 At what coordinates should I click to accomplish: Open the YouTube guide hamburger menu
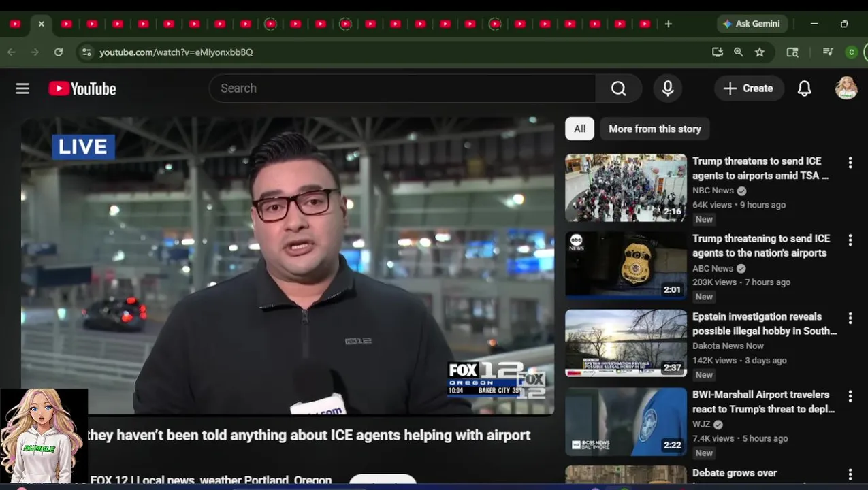(x=22, y=88)
